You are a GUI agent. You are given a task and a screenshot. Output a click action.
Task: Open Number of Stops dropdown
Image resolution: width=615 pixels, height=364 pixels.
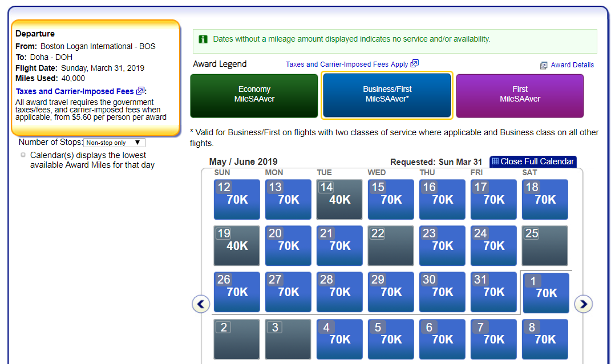click(114, 143)
